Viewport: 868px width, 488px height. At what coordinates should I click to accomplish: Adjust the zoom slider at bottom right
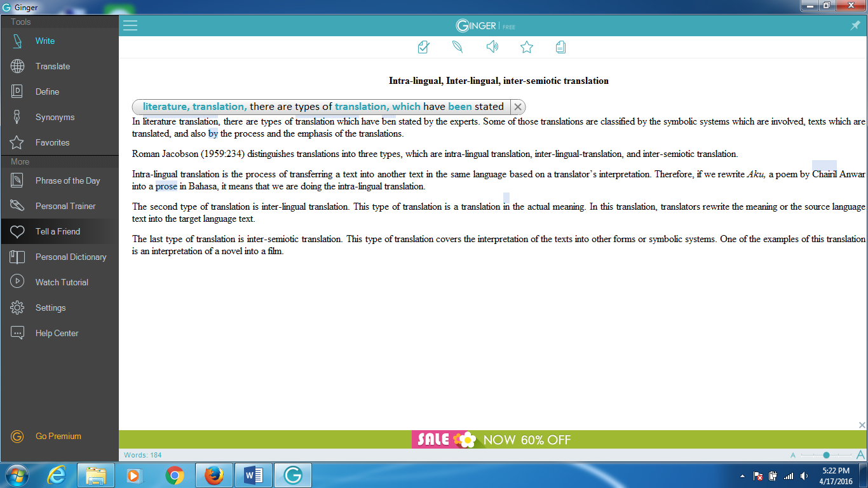point(826,455)
